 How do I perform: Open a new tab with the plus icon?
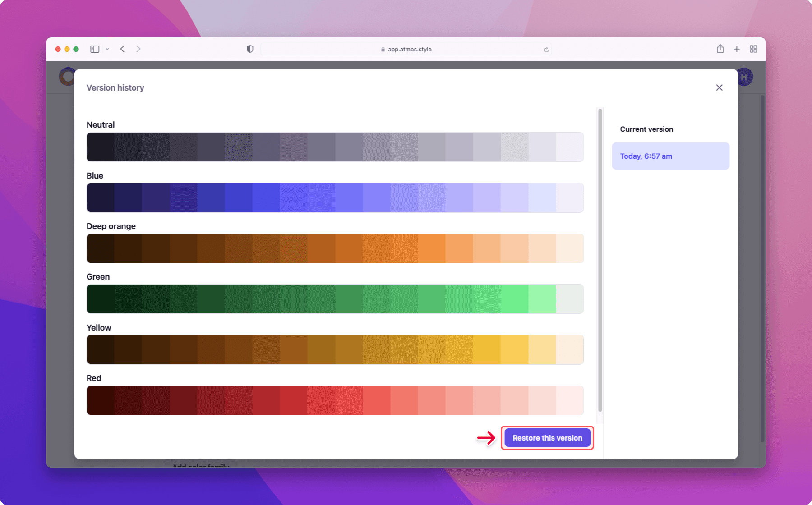737,49
